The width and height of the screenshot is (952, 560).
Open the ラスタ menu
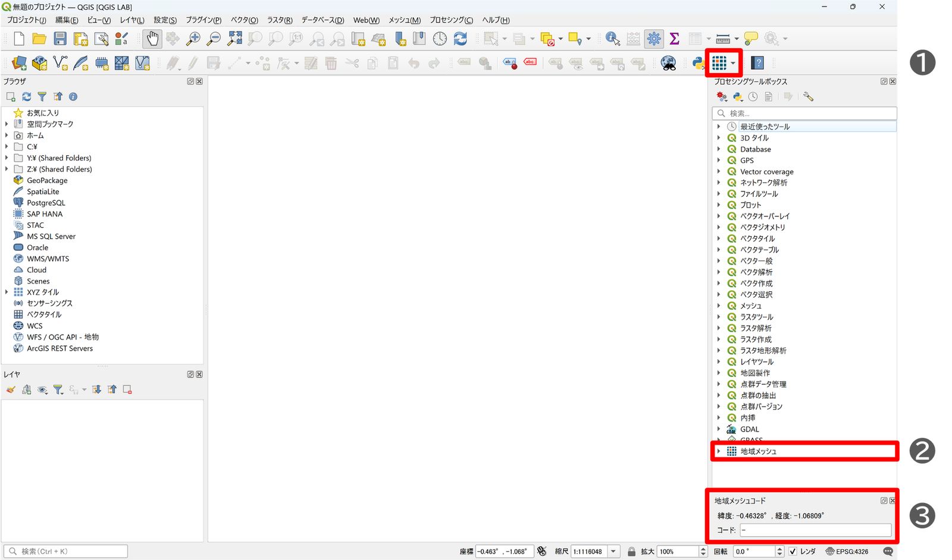click(x=280, y=20)
